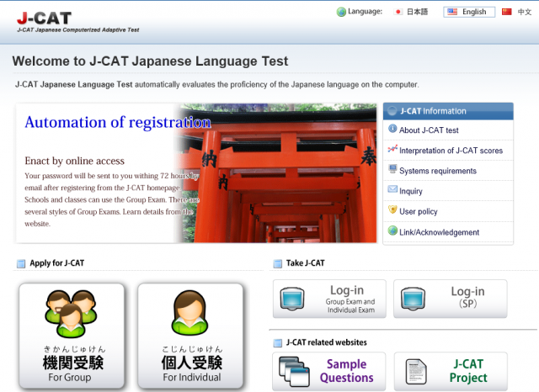Open Log-in for Group and Individual Exam
Screen dimensions: 539x392
[x=329, y=299]
